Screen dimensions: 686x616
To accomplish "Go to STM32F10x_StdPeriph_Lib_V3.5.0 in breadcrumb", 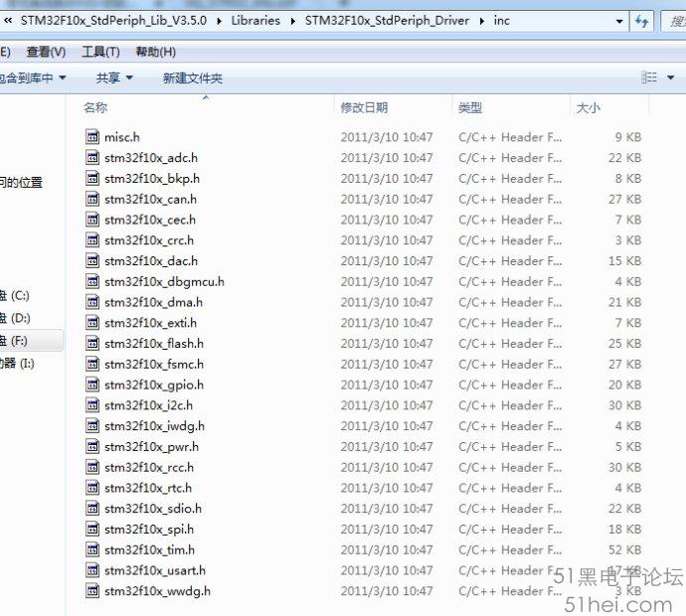I will (113, 21).
